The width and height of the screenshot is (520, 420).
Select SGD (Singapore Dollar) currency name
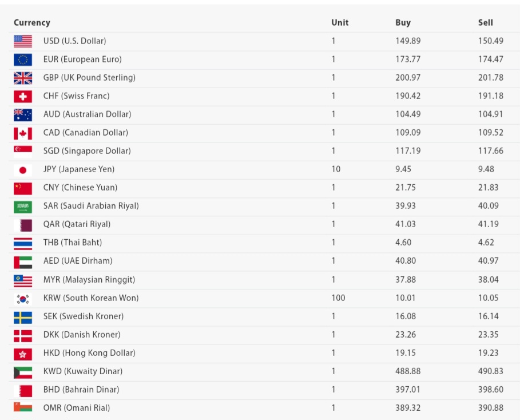point(87,151)
